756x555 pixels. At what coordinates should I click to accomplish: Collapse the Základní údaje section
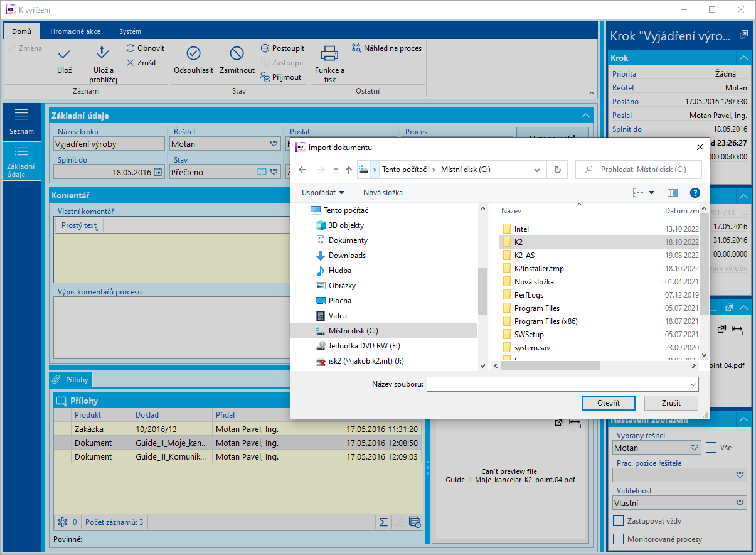pos(585,116)
